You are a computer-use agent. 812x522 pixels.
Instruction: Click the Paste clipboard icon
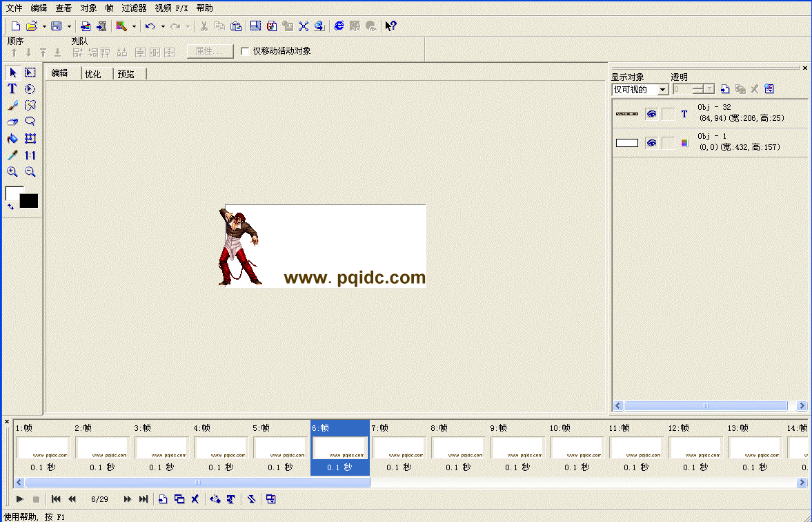[x=236, y=26]
